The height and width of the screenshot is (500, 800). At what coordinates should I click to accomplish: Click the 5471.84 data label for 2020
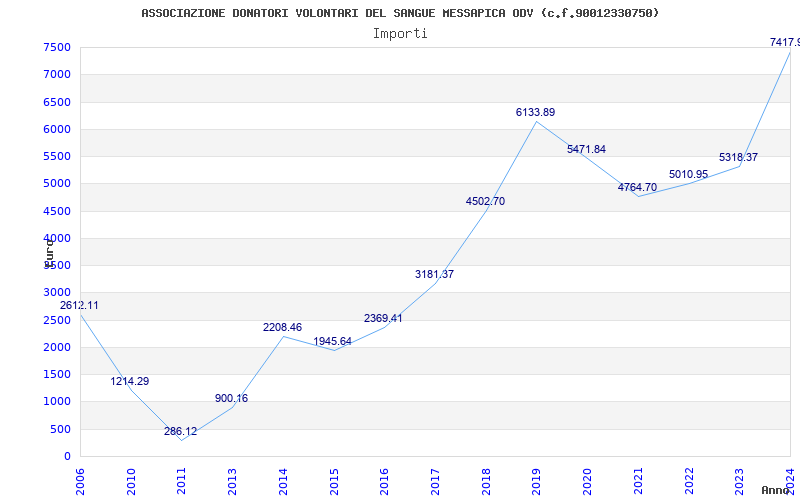tap(586, 149)
